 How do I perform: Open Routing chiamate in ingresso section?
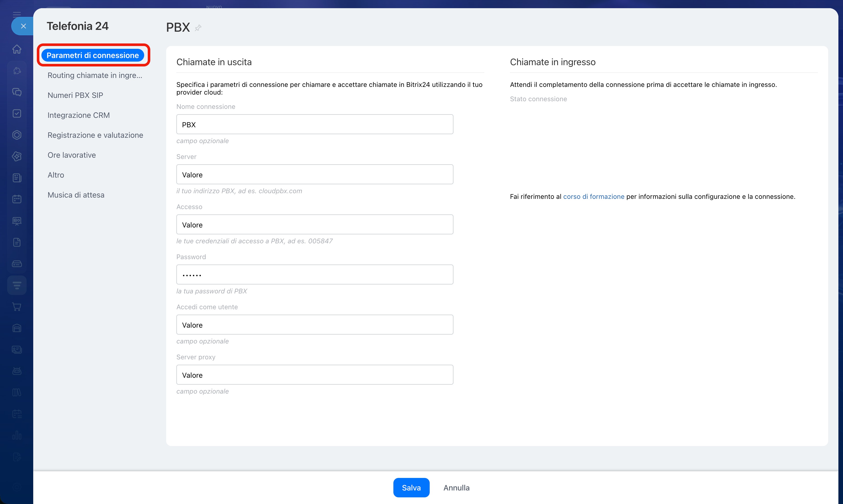coord(95,75)
